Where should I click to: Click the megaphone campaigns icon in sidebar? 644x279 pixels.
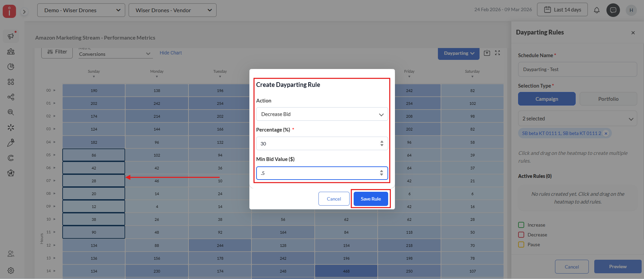click(11, 36)
